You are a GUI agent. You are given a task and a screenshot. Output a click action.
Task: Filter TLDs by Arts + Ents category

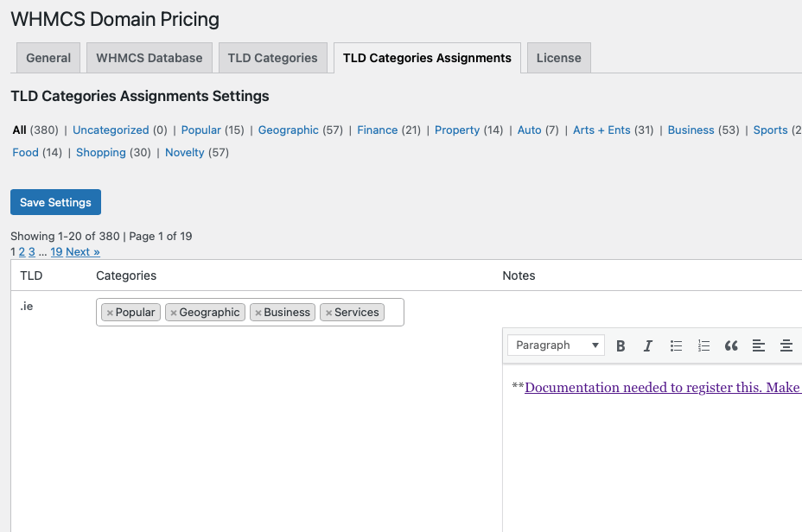tap(601, 130)
